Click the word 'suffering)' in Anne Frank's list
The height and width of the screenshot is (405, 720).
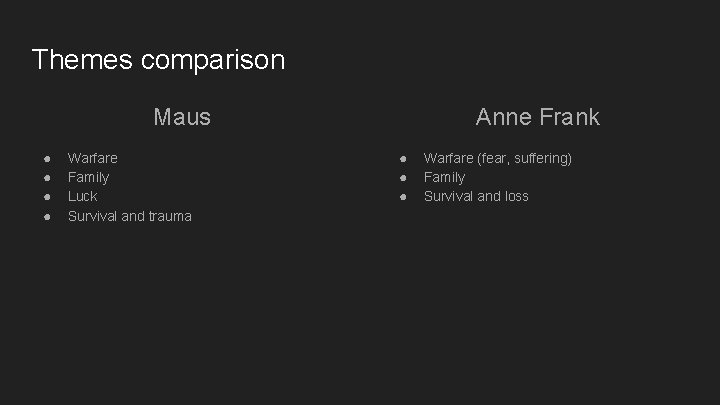tap(541, 158)
